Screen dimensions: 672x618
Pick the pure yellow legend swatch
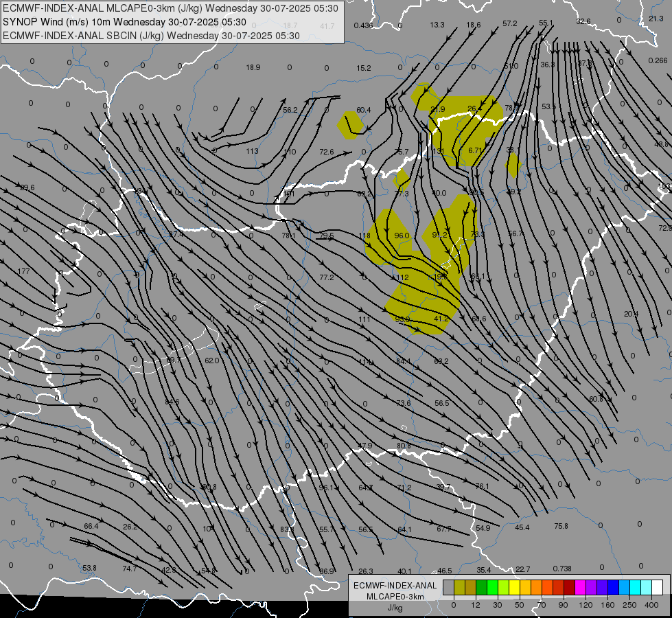tap(514, 588)
